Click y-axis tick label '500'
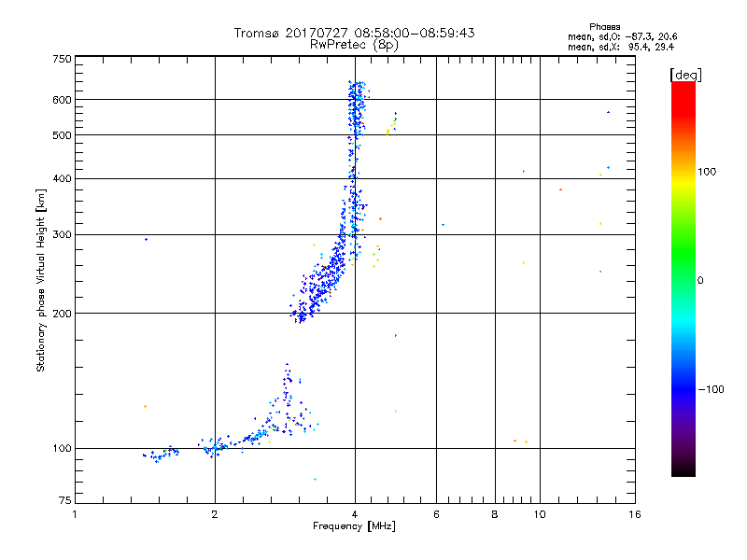 click(x=62, y=135)
